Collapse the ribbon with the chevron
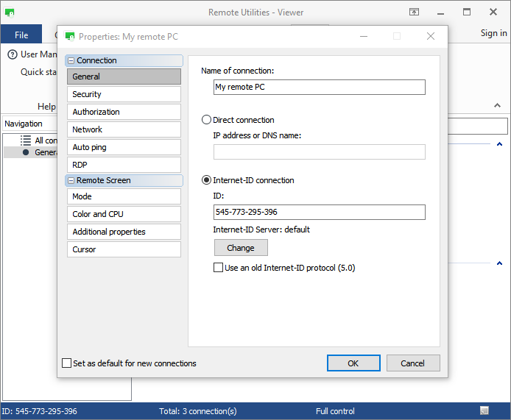This screenshot has width=511, height=420. click(x=497, y=105)
